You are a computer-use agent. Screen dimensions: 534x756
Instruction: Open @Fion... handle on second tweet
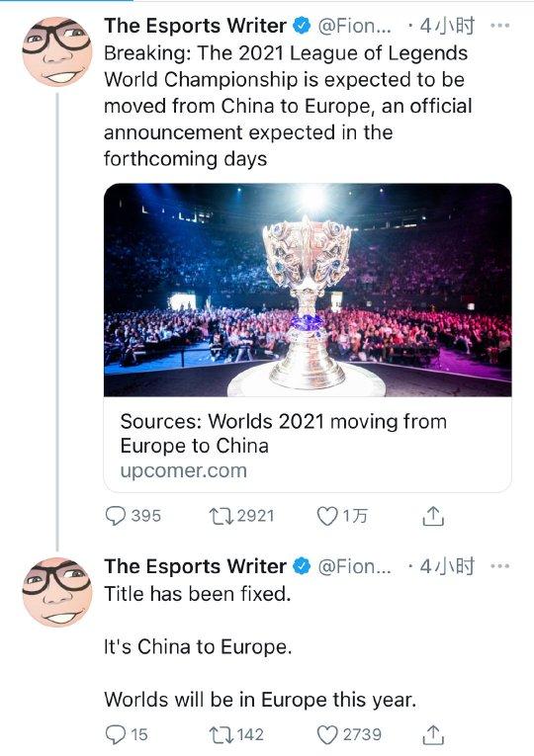pyautogui.click(x=355, y=566)
